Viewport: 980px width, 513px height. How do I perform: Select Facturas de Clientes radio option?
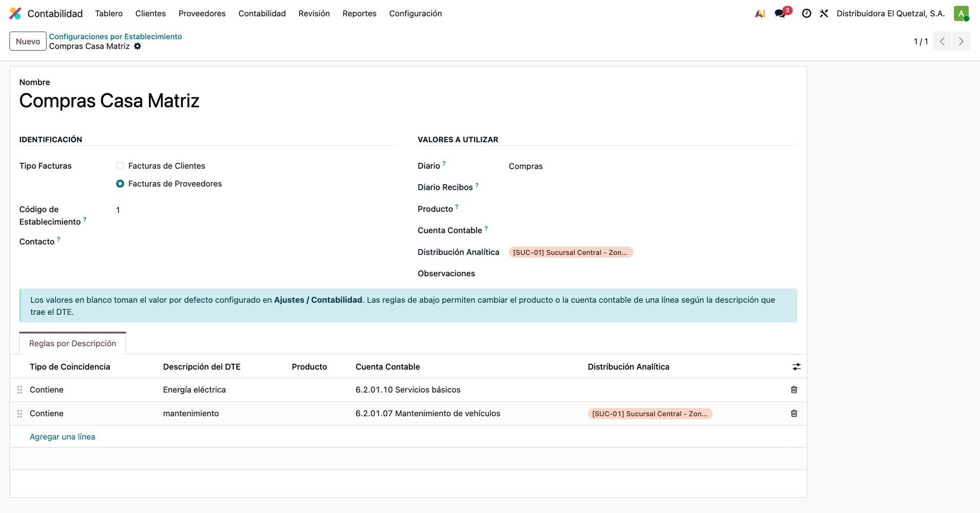120,166
